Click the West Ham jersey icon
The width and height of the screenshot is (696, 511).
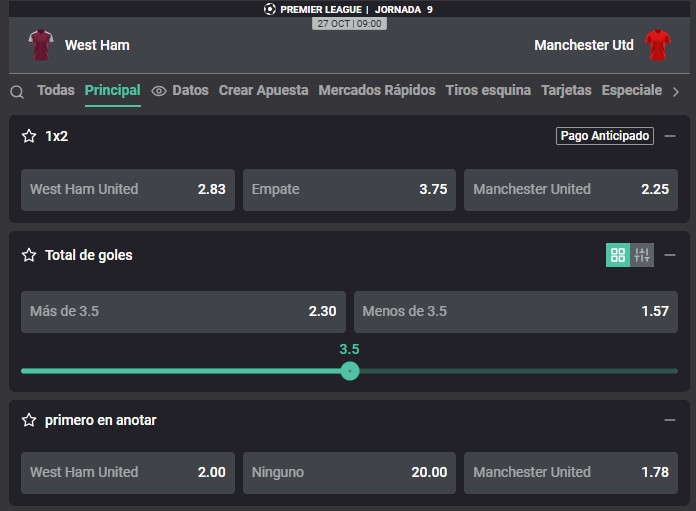coord(41,45)
